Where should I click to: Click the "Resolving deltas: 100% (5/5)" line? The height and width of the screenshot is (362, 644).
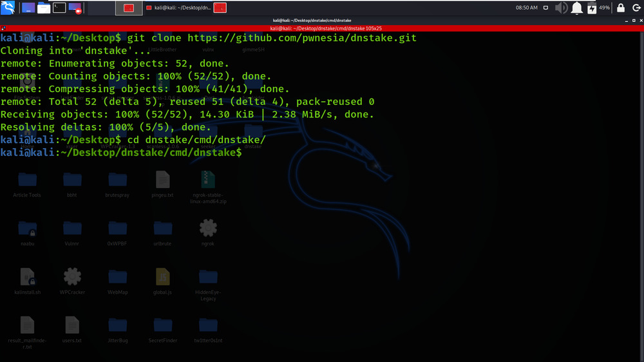click(106, 127)
